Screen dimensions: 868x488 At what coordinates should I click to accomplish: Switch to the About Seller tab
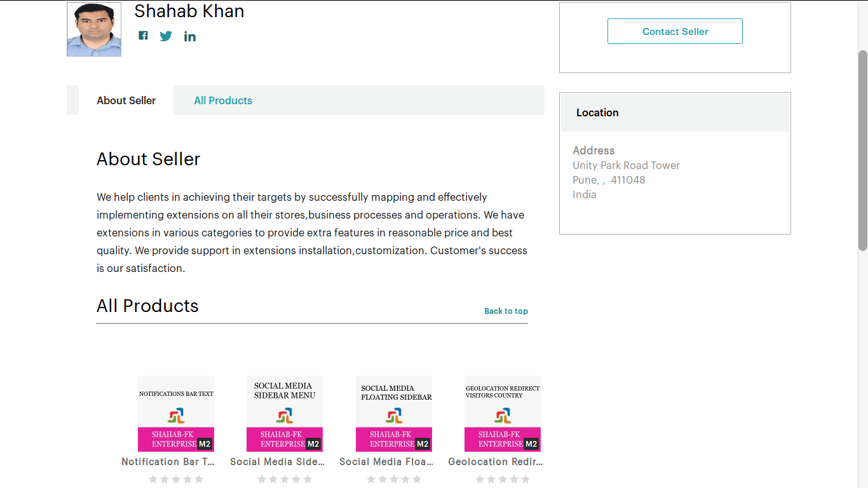[x=126, y=100]
